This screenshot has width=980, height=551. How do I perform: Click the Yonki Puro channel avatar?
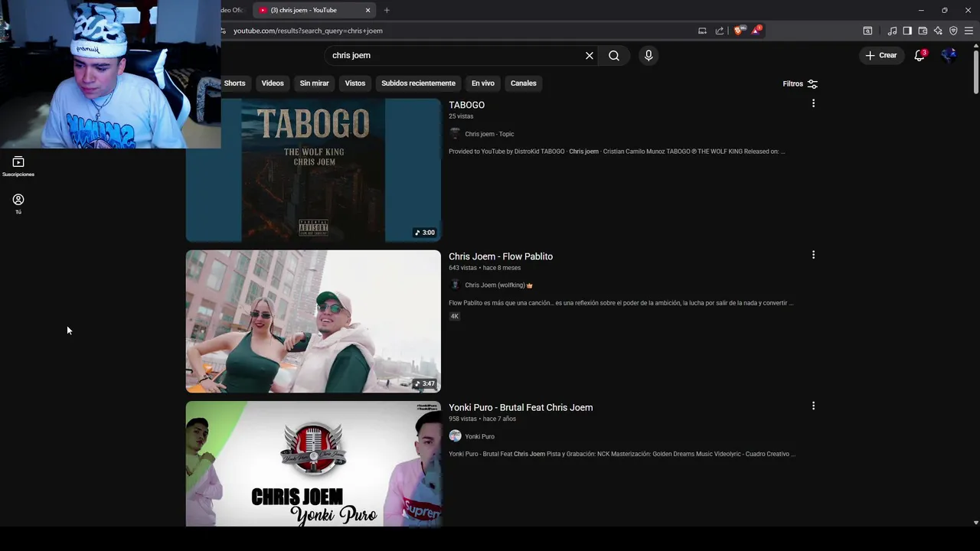pos(455,436)
